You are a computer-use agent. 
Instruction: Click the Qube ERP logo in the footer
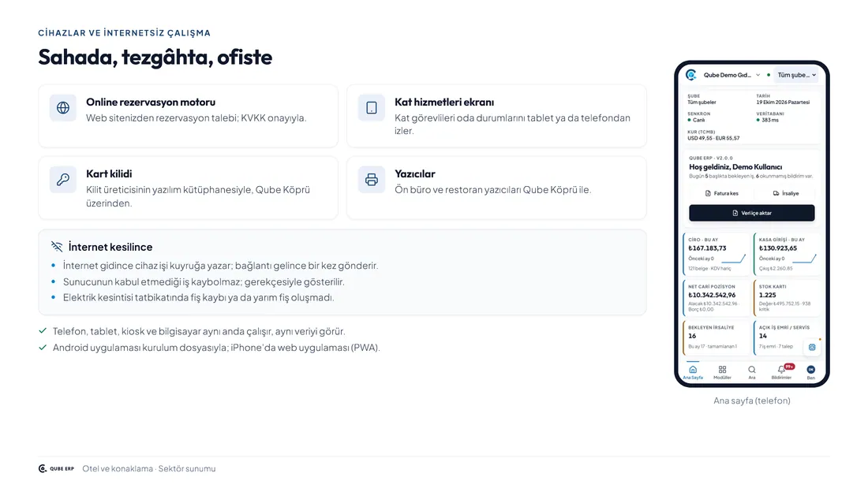[x=56, y=468]
